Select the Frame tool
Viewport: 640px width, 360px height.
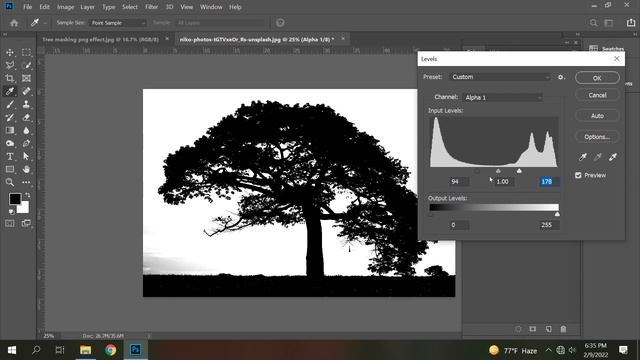pos(26,78)
